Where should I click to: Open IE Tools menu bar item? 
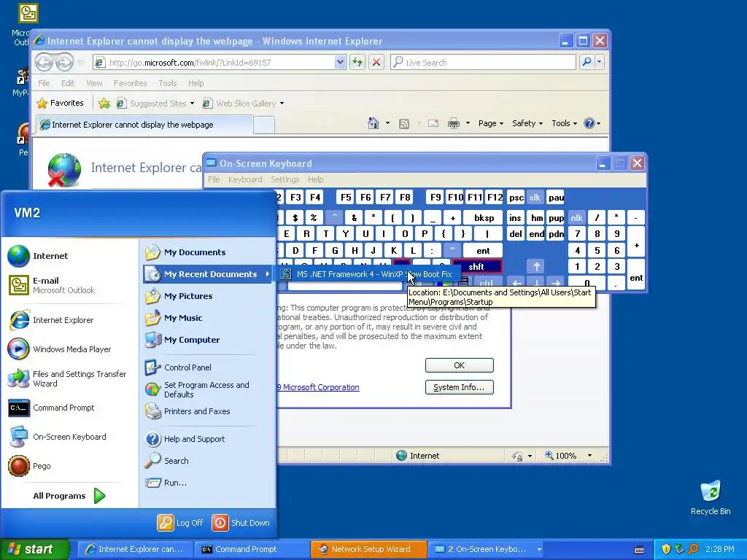[x=167, y=83]
